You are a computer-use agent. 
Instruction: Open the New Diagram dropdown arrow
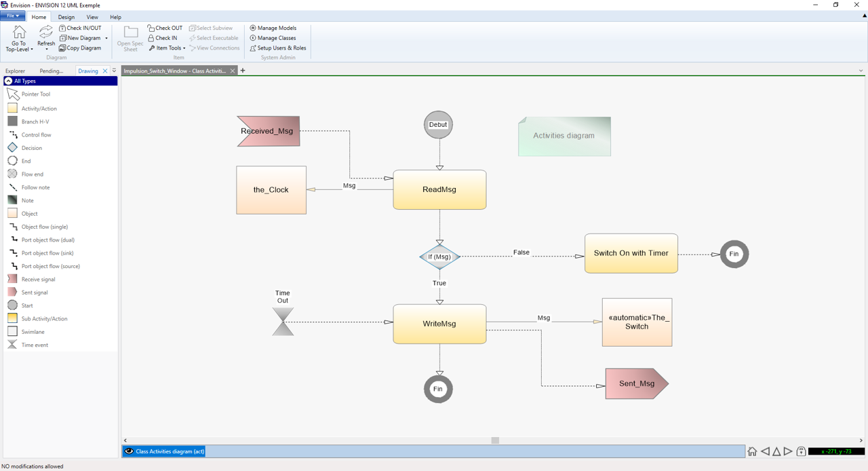pyautogui.click(x=106, y=39)
